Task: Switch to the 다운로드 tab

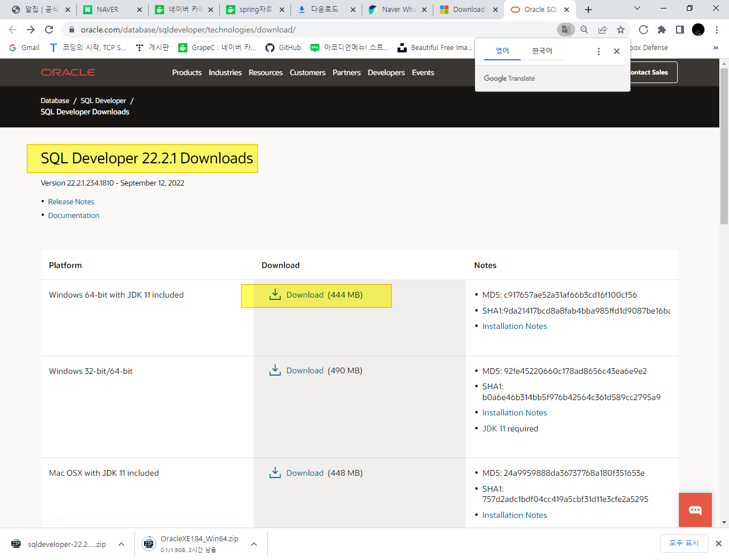Action: click(x=326, y=10)
